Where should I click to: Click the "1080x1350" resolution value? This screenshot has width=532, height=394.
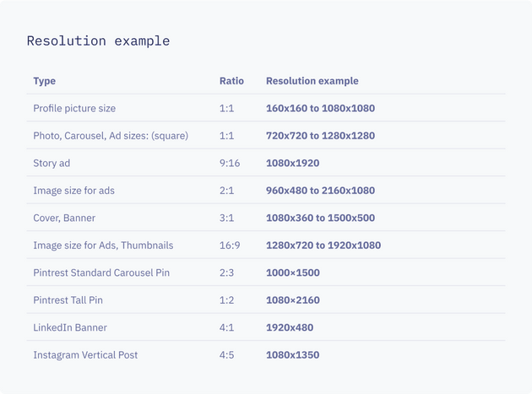pos(292,355)
